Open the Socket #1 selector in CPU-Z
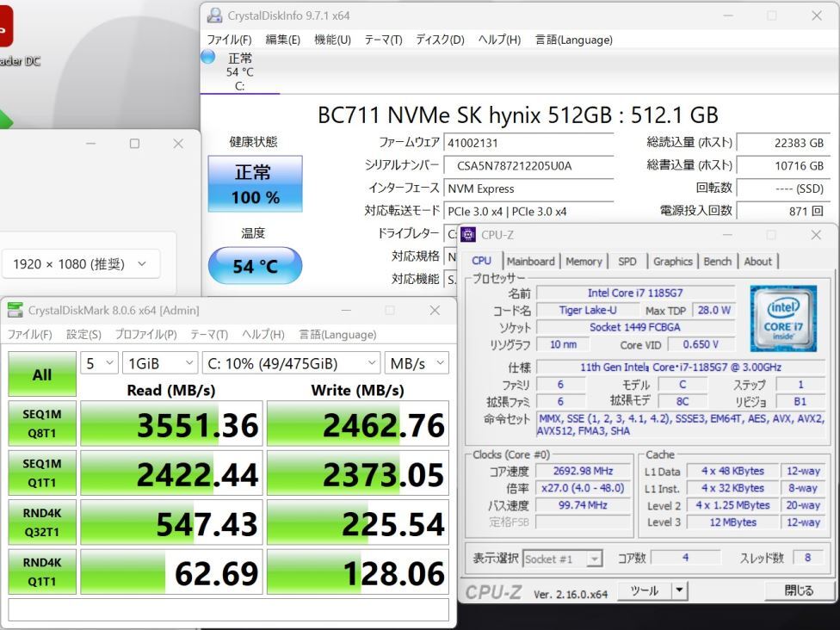840x630 pixels. coord(564,559)
